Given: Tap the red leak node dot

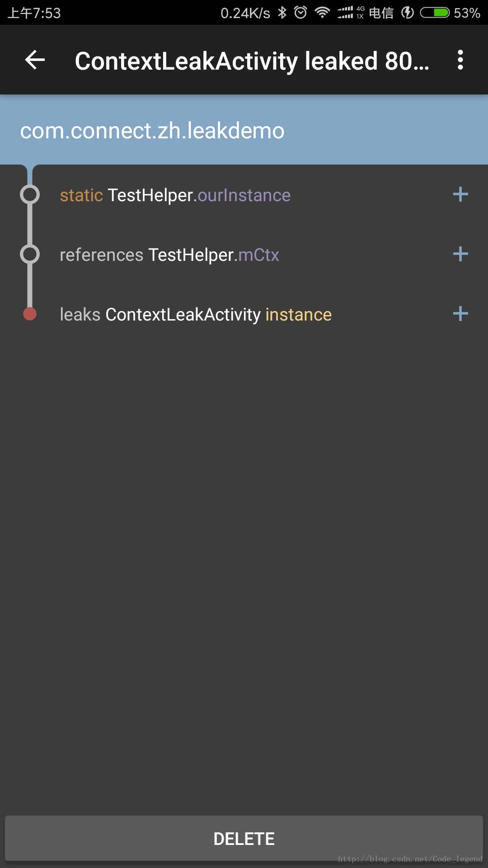Looking at the screenshot, I should click(x=30, y=314).
